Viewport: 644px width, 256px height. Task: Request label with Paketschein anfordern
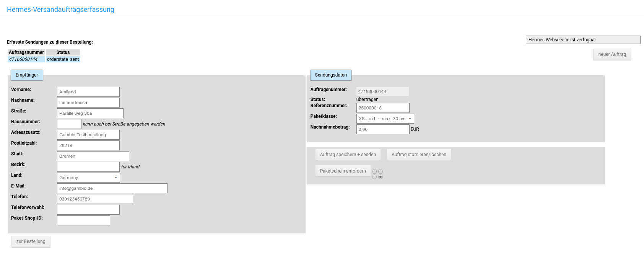pos(343,171)
